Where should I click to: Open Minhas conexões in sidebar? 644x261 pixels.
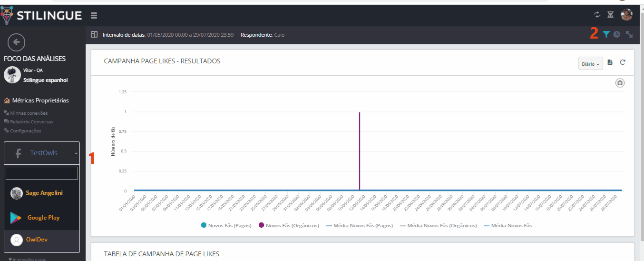[x=29, y=113]
